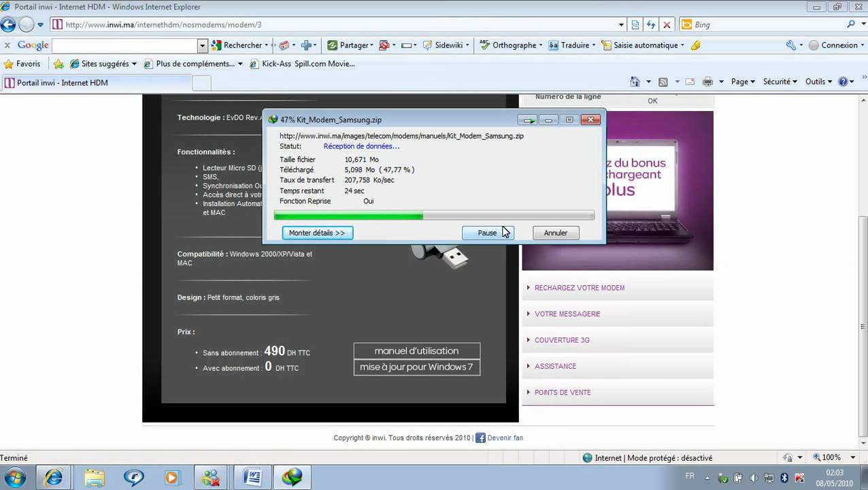The width and height of the screenshot is (868, 490).
Task: Click the Bing search magnifier icon
Action: pyautogui.click(x=850, y=24)
